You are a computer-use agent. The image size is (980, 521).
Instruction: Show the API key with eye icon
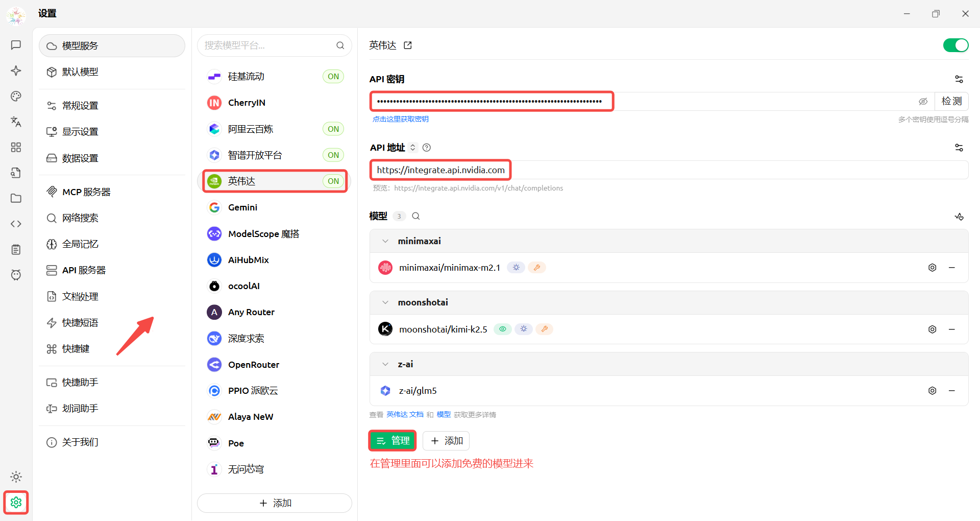point(923,102)
